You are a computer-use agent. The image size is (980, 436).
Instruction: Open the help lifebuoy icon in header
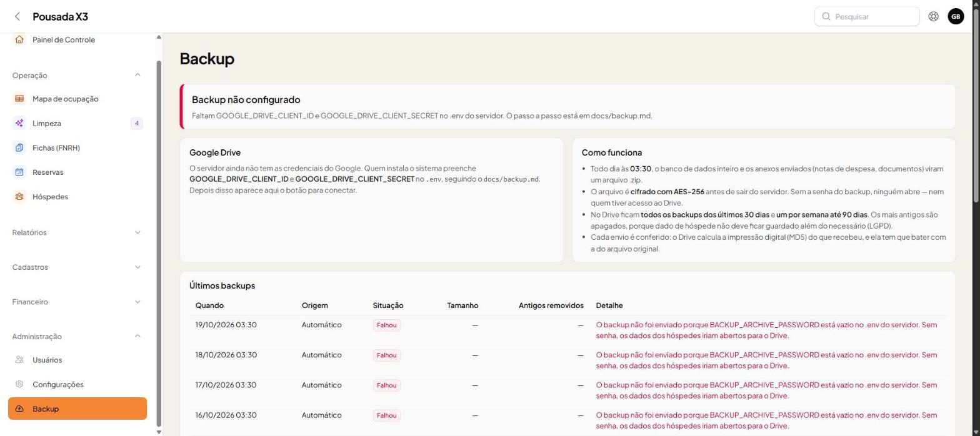pyautogui.click(x=933, y=17)
